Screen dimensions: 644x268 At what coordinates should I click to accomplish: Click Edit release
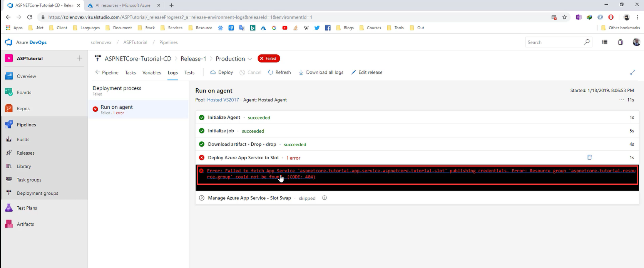(367, 72)
